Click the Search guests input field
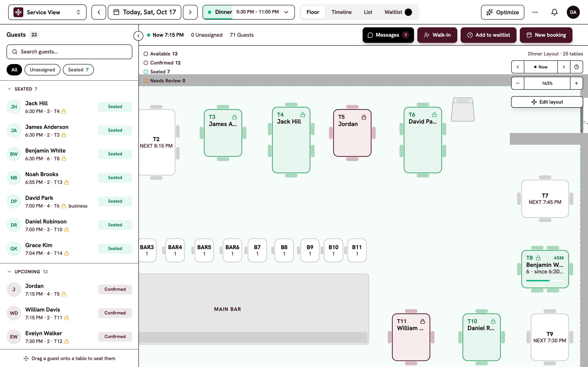Viewport: 588px width, 367px height. coord(69,52)
